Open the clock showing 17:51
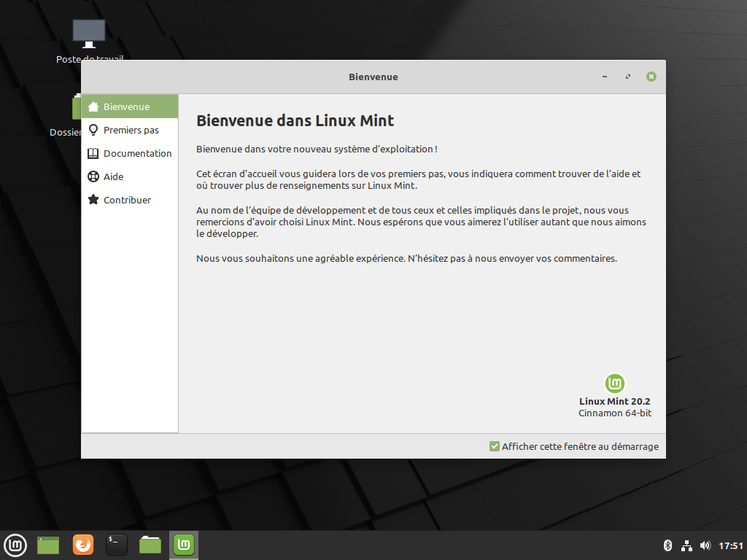Screen dimensions: 747x560 point(731,545)
